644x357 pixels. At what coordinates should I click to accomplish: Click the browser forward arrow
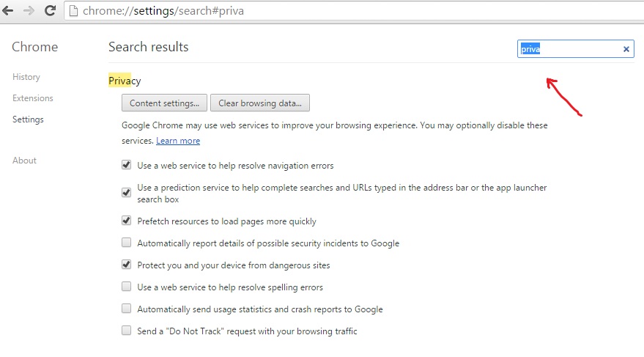(29, 11)
